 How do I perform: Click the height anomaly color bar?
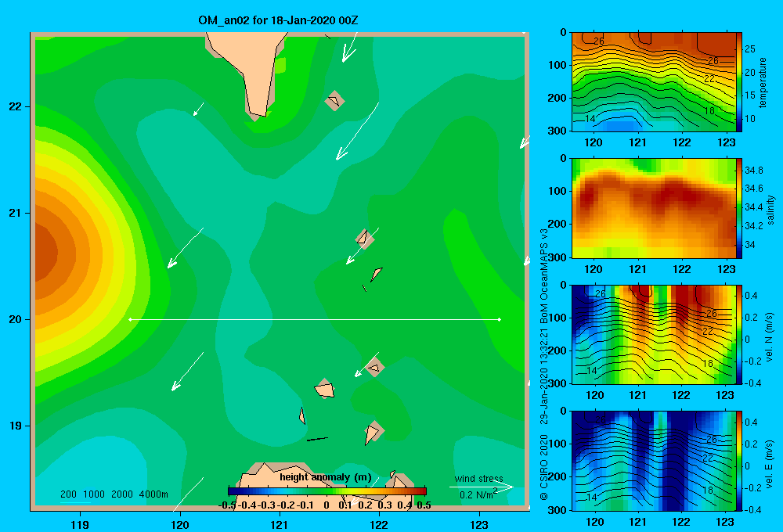(327, 491)
